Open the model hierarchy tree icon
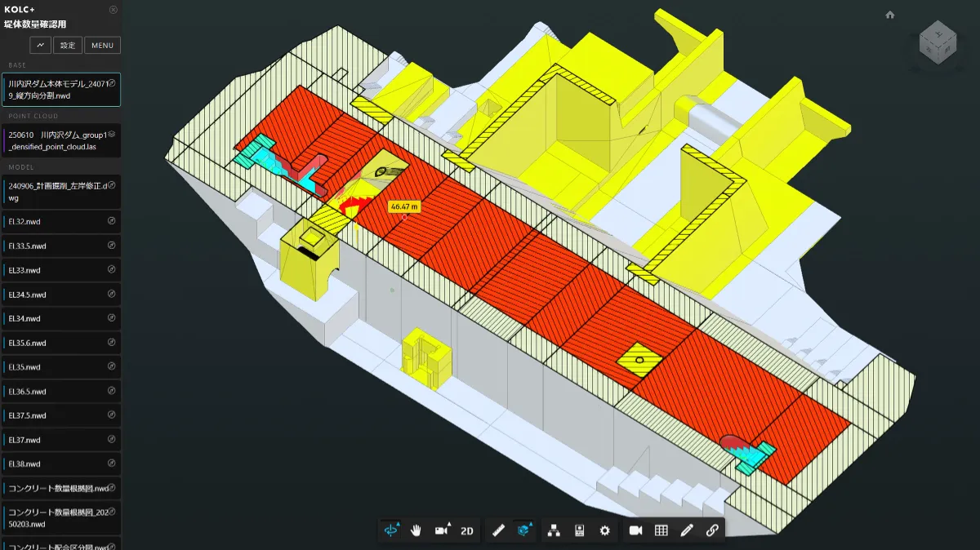 coord(554,530)
